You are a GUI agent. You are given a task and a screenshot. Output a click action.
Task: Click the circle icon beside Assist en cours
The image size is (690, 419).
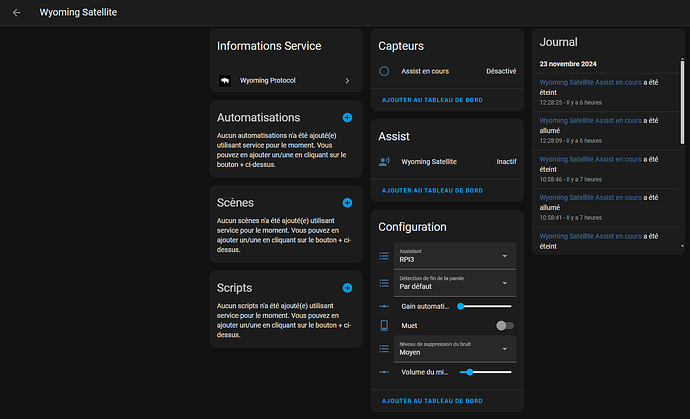tap(384, 71)
